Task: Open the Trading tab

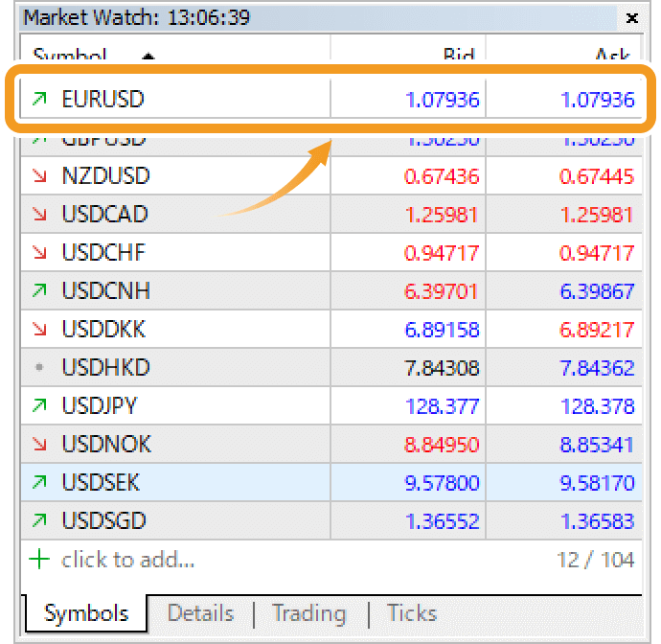Action: [309, 613]
